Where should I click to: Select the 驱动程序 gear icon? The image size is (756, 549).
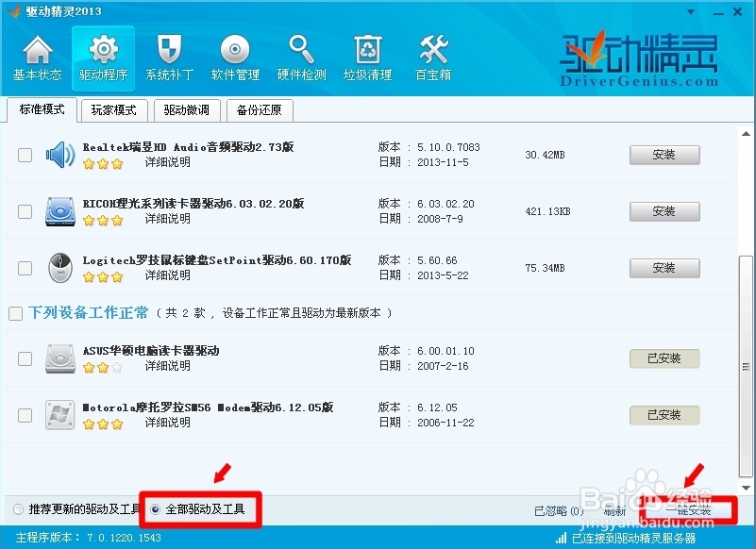click(103, 58)
